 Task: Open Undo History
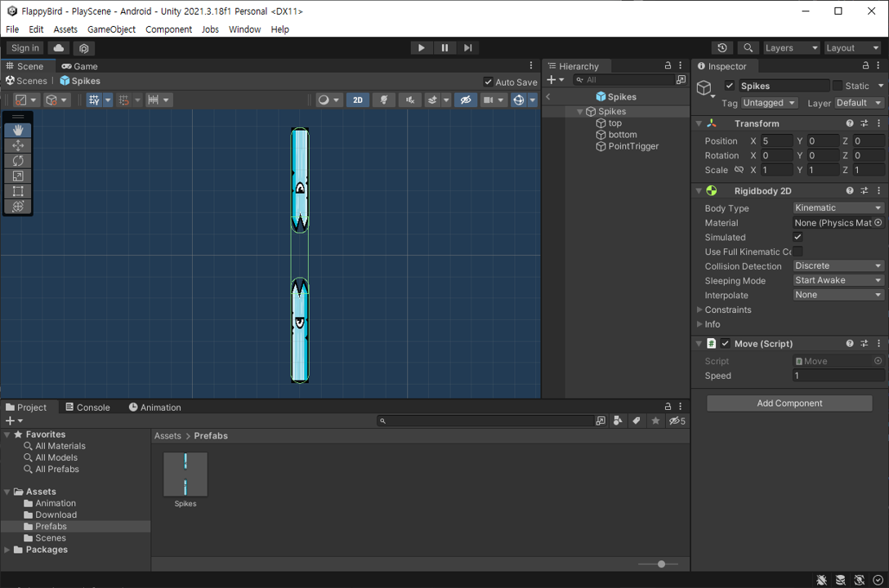click(x=721, y=48)
